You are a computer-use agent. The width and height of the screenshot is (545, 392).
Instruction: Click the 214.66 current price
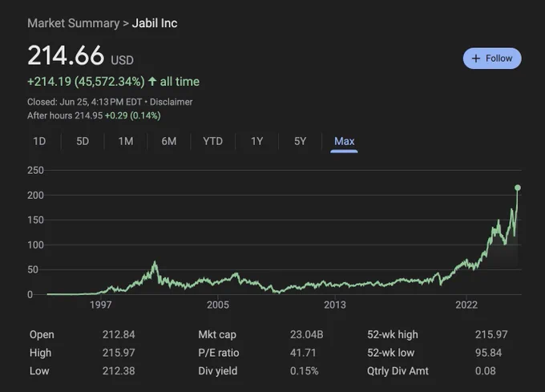click(x=66, y=55)
